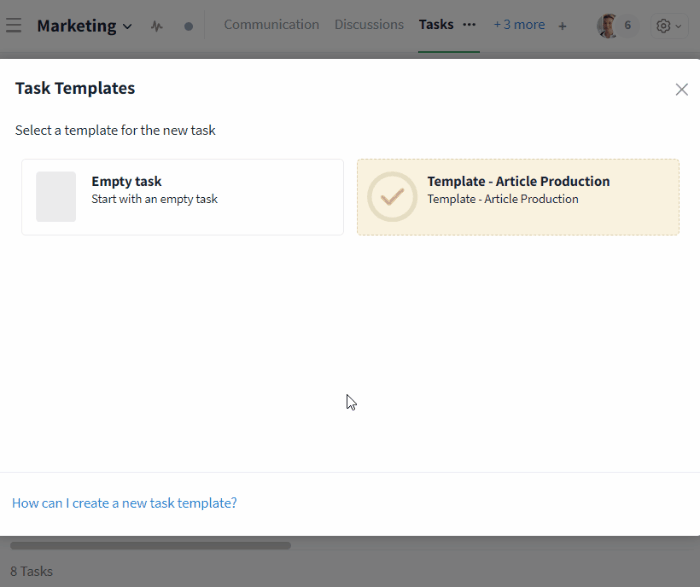The height and width of the screenshot is (587, 700).
Task: Open the member avatar photo
Action: tap(607, 26)
